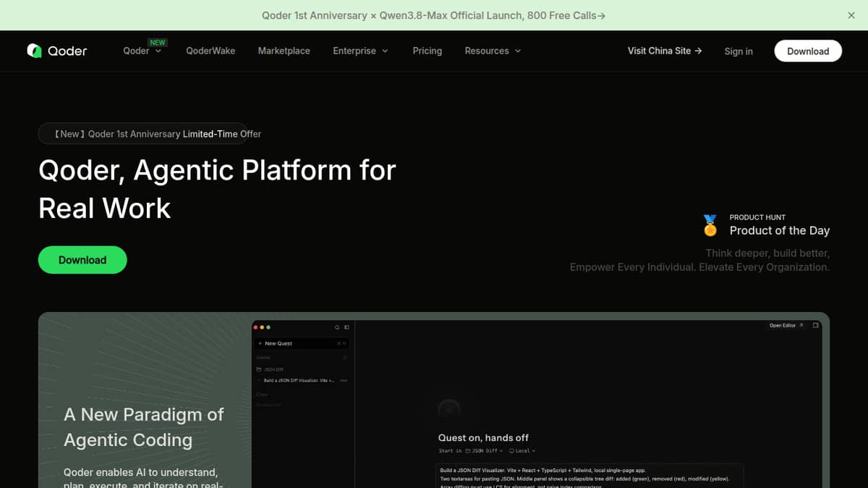Open the Product of the Day badge text
The height and width of the screenshot is (488, 868).
pos(780,230)
